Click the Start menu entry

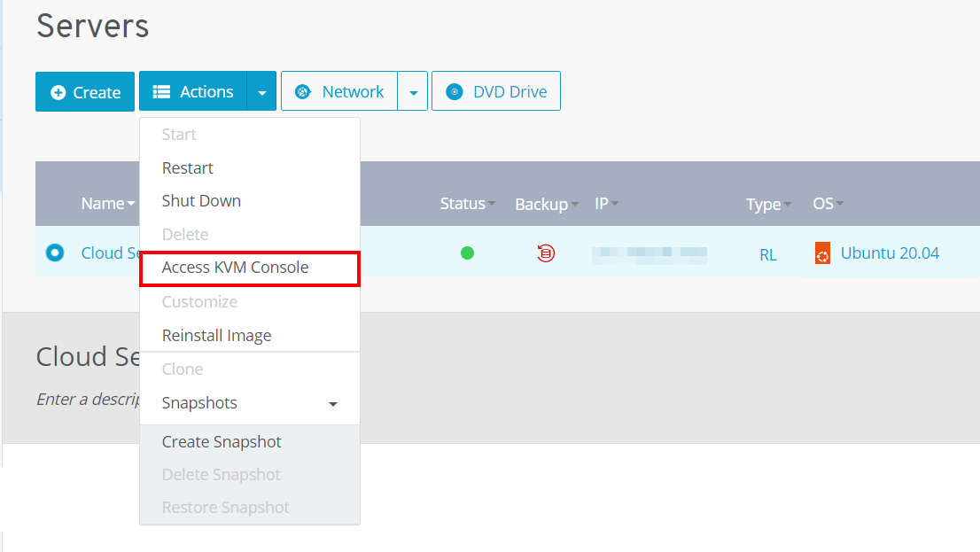(x=250, y=135)
